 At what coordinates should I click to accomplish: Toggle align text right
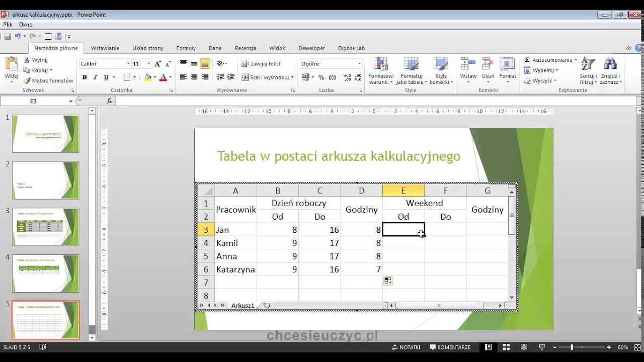(x=205, y=77)
